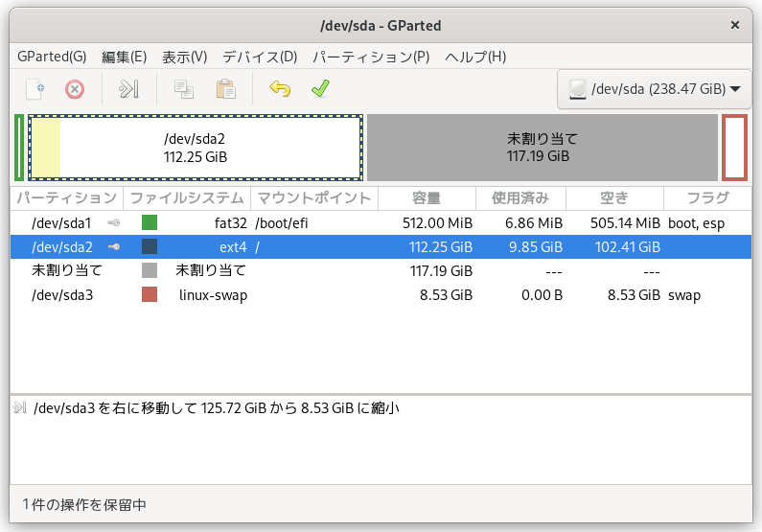Select the /dev/sda2 partition row
This screenshot has width=762, height=532.
point(381,246)
